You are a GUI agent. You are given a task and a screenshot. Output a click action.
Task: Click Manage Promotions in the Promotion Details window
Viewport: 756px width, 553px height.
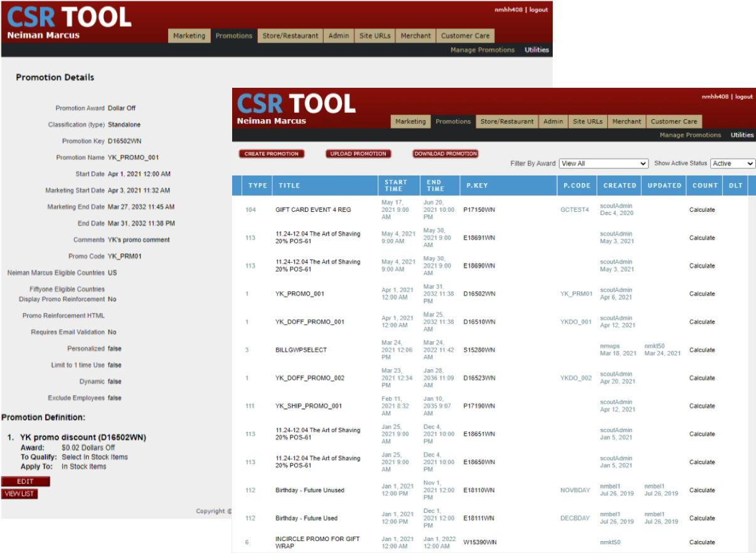tap(482, 50)
